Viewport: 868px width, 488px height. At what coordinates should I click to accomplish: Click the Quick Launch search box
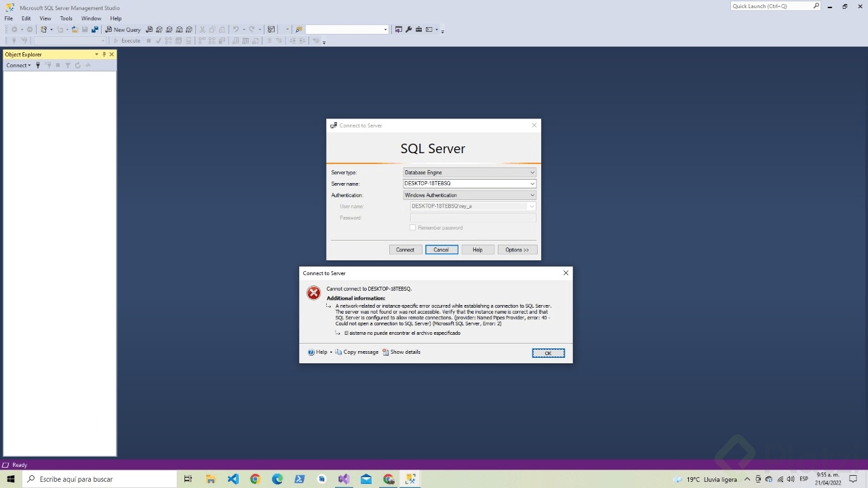coord(776,6)
